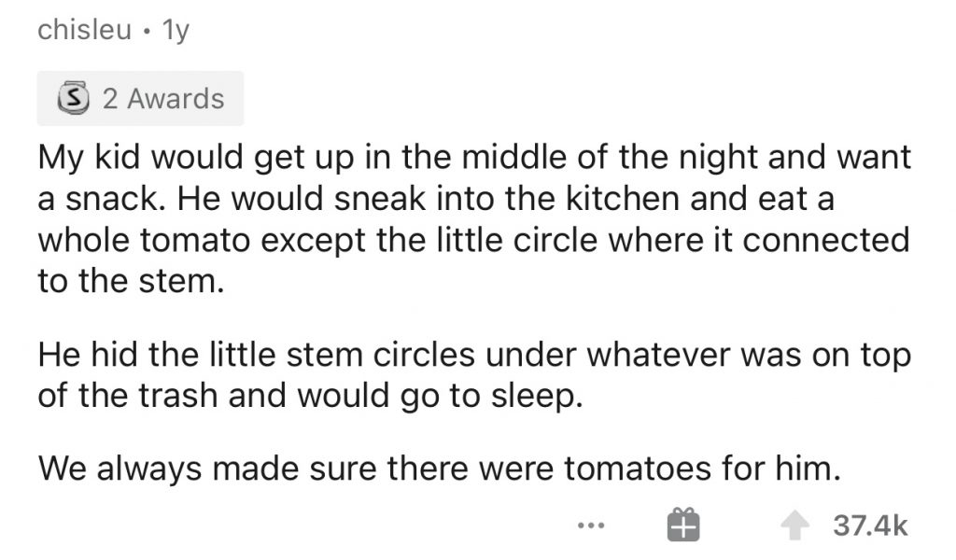Click the line starting "whole tomato except"
The width and height of the screenshot is (956, 560).
click(473, 239)
